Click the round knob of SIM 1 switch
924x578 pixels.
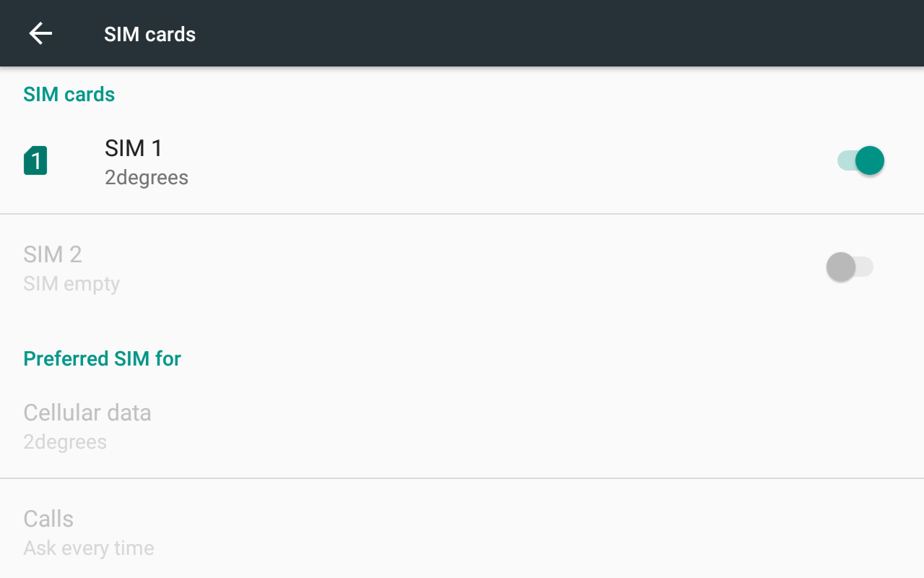pyautogui.click(x=870, y=160)
